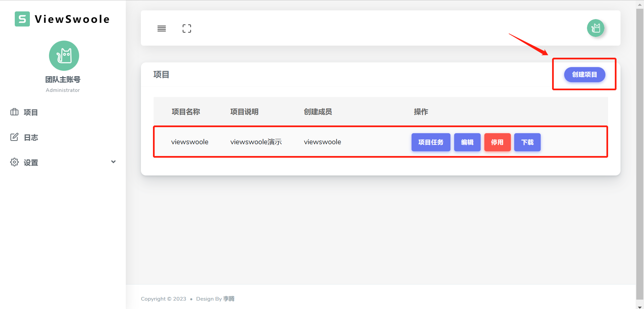The image size is (644, 309).
Task: Click the Administrator role label
Action: point(63,90)
